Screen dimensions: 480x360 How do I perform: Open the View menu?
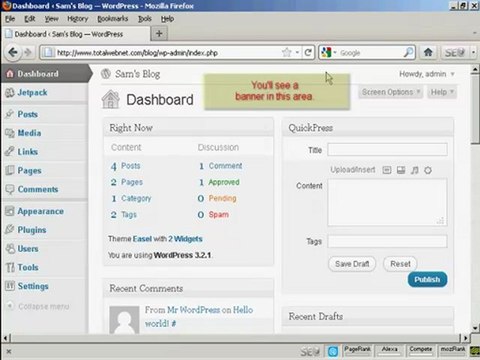(x=51, y=19)
